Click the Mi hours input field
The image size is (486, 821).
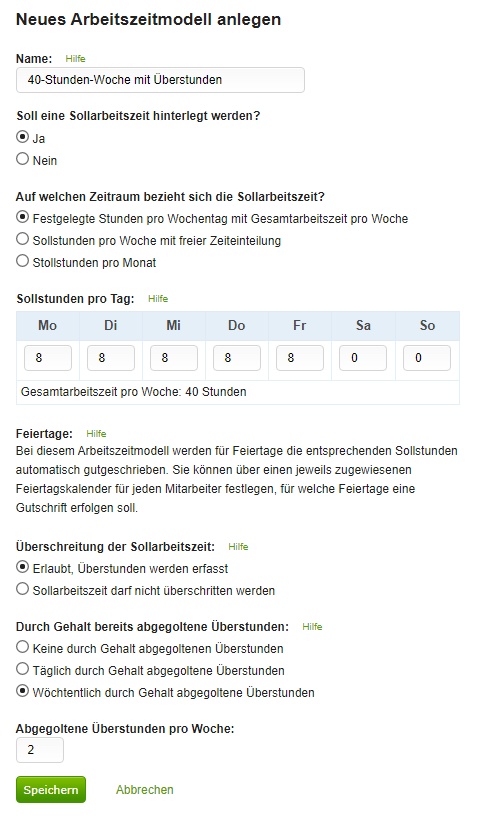pyautogui.click(x=174, y=358)
